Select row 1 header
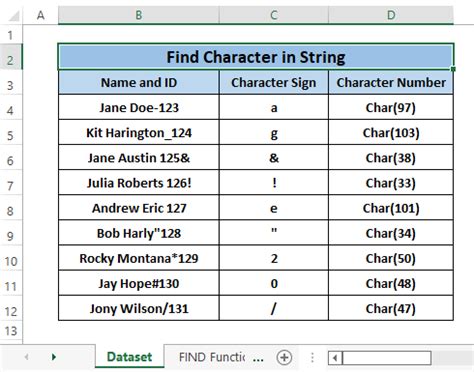This screenshot has width=474, height=372. coord(11,35)
